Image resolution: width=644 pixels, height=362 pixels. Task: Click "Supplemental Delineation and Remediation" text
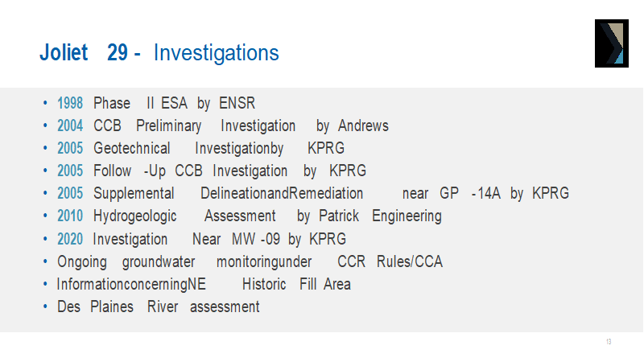[228, 194]
